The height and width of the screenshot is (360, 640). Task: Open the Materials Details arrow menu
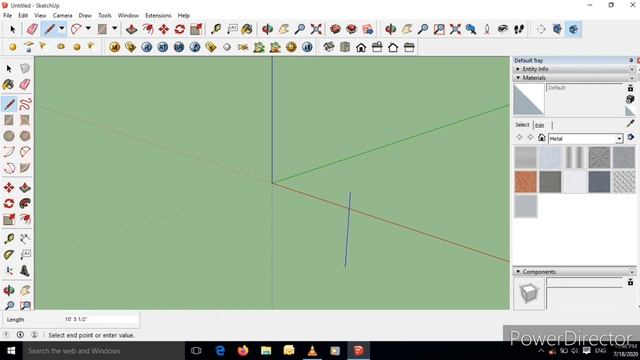631,138
